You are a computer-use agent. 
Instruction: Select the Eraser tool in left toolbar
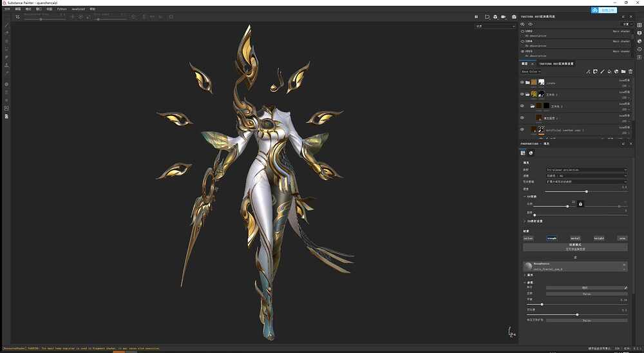tap(6, 32)
